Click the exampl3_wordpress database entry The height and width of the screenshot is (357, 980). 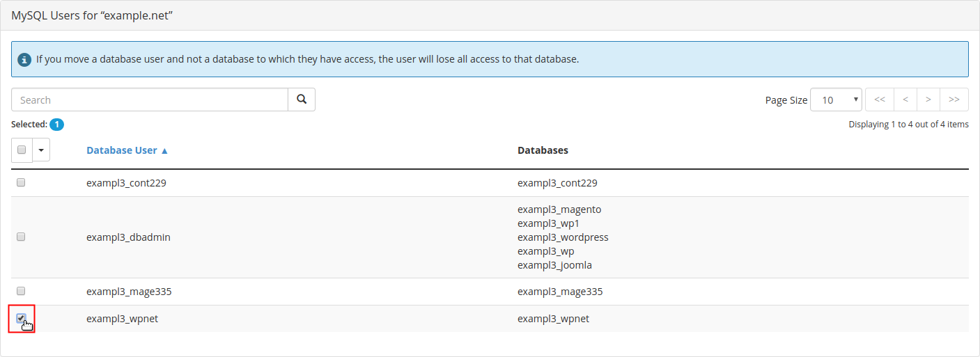[x=563, y=237]
